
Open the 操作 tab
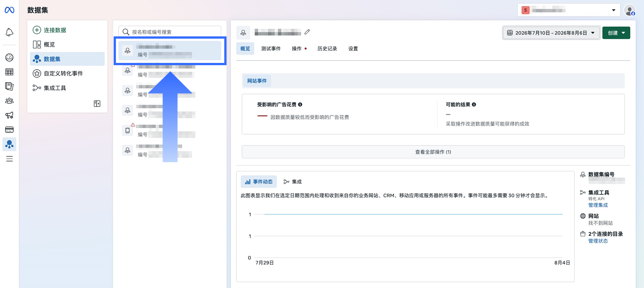299,49
